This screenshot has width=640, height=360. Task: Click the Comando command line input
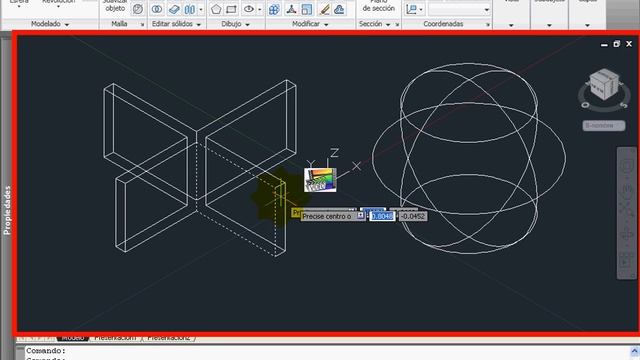coord(327,351)
